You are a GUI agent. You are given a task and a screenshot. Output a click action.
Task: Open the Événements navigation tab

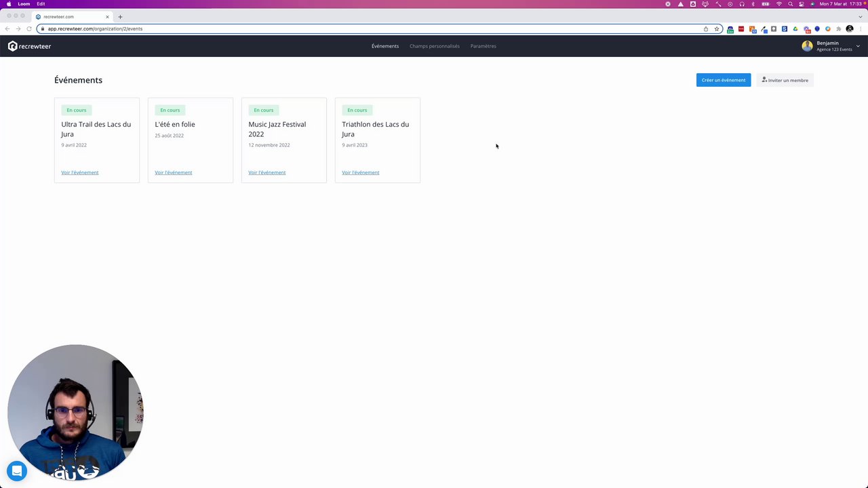click(385, 46)
